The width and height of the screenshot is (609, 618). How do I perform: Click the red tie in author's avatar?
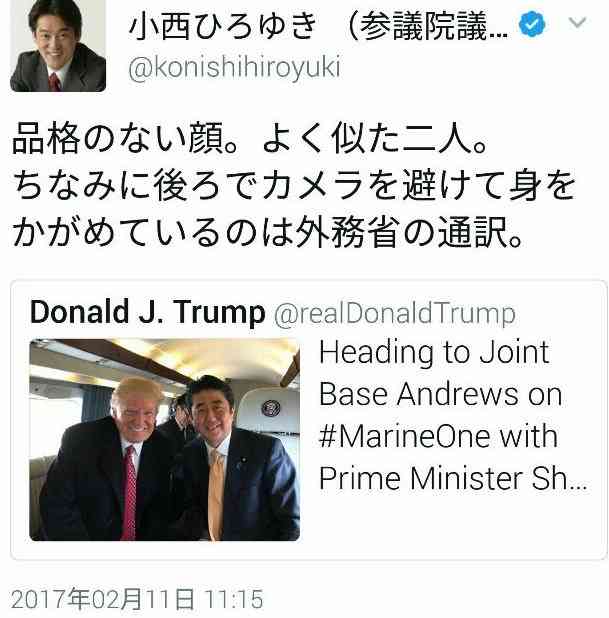(x=54, y=81)
